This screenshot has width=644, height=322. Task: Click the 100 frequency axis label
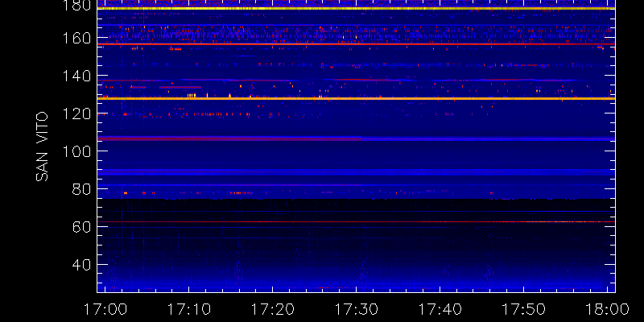coord(76,151)
